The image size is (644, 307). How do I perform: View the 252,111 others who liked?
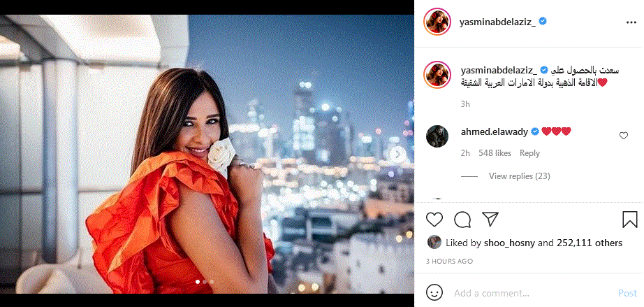(x=590, y=243)
